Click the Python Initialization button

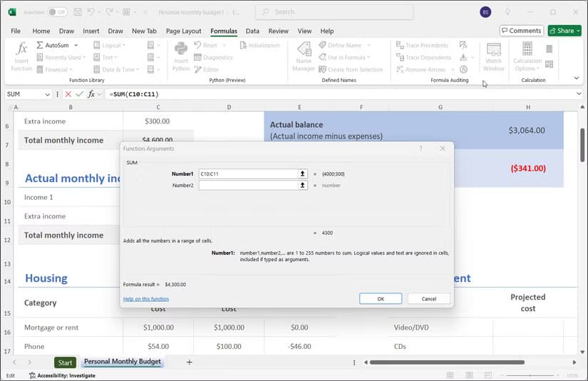point(260,45)
